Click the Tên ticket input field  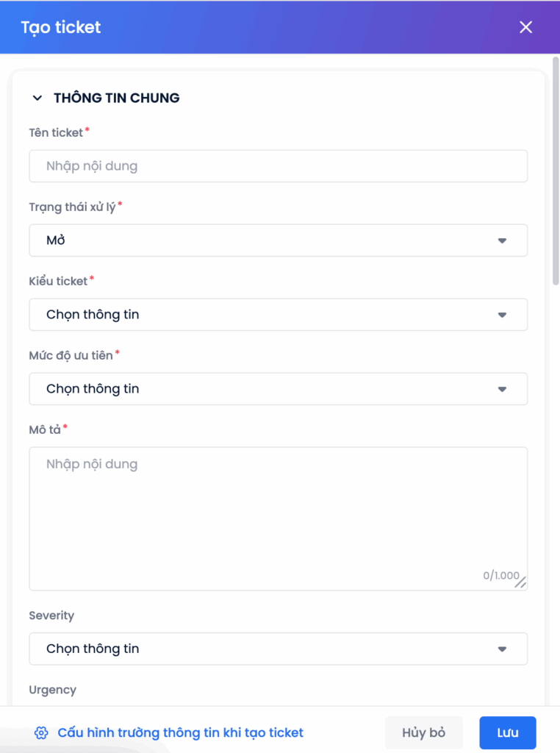pos(278,166)
